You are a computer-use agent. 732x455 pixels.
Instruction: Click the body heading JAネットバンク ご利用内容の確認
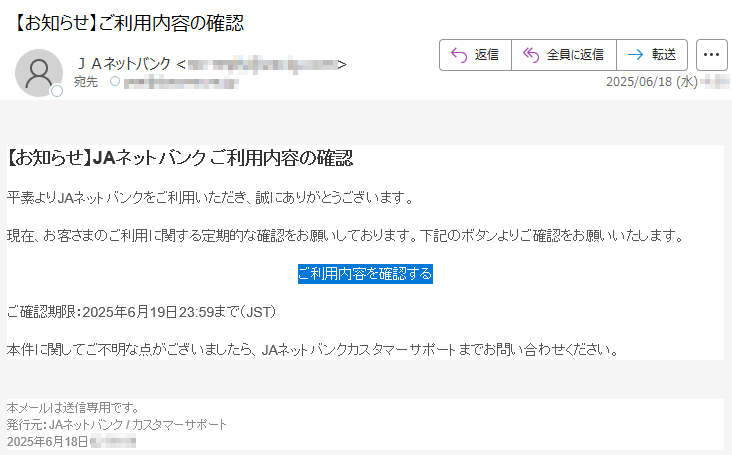coord(180,158)
